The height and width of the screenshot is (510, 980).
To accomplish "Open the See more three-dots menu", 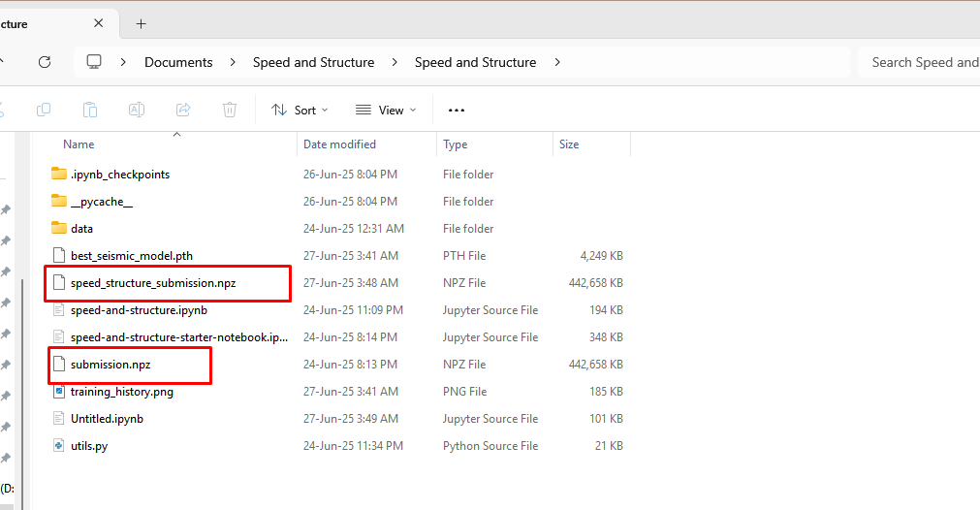I will [x=457, y=110].
